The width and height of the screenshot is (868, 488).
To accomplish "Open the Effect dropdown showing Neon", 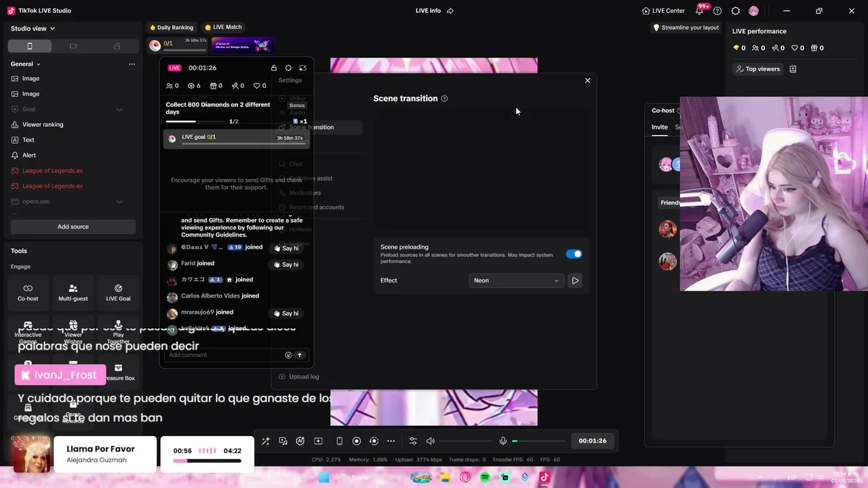I will 516,281.
